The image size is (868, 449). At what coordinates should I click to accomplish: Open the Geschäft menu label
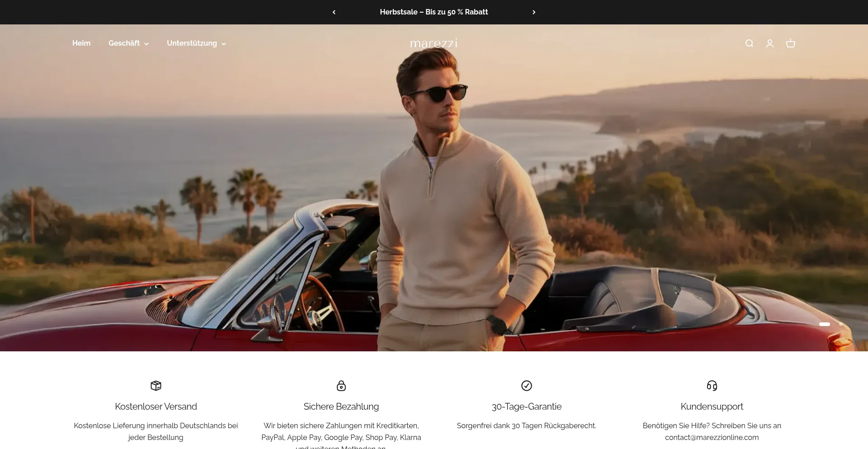[x=124, y=43]
